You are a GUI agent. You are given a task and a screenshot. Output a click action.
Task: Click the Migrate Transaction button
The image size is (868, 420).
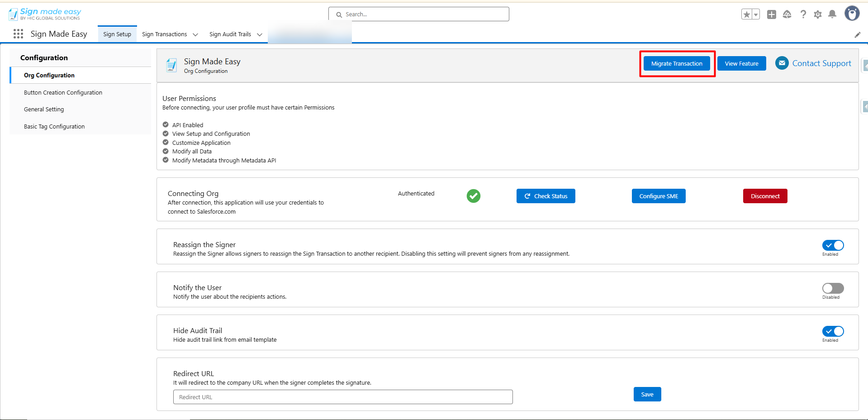(677, 64)
